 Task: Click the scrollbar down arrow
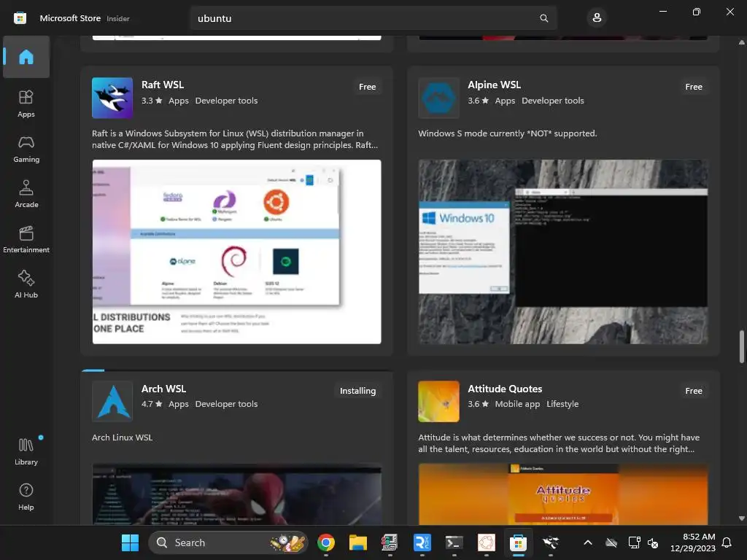coord(741,518)
